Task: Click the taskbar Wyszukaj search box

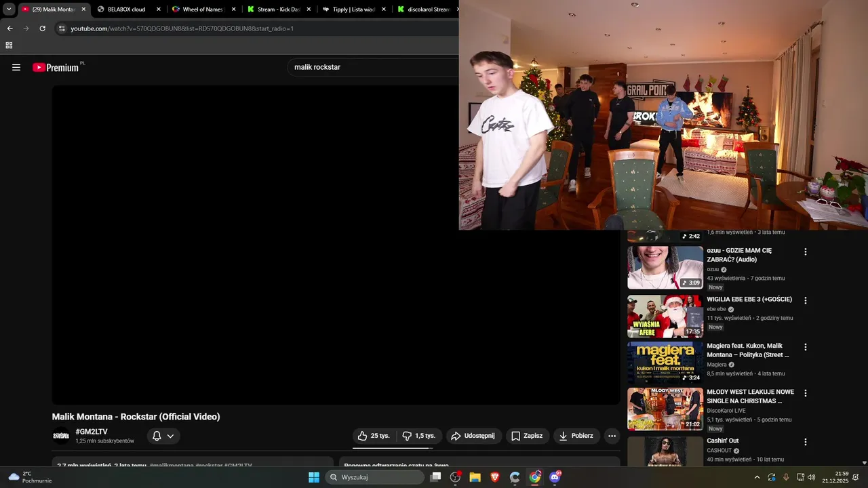Action: [x=375, y=477]
